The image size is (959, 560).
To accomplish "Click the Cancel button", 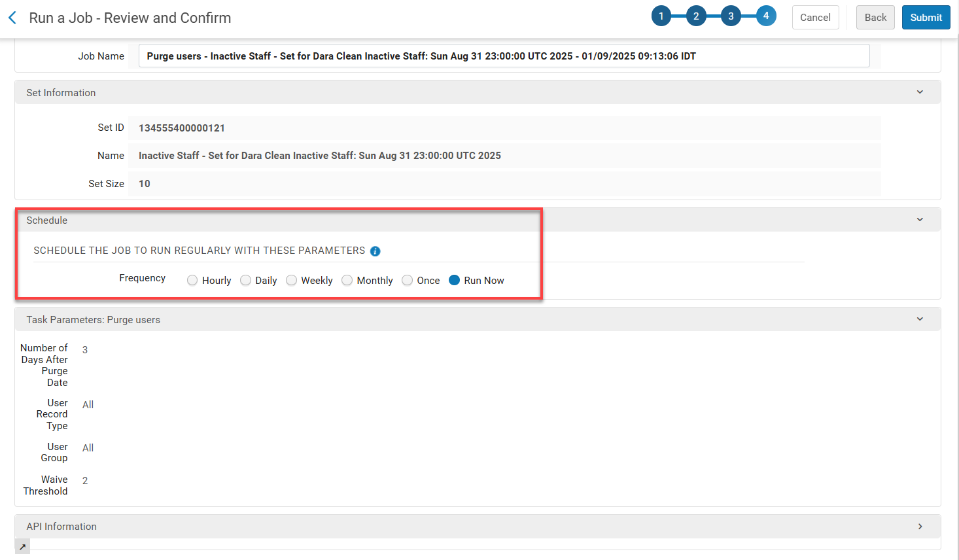I will click(x=815, y=18).
